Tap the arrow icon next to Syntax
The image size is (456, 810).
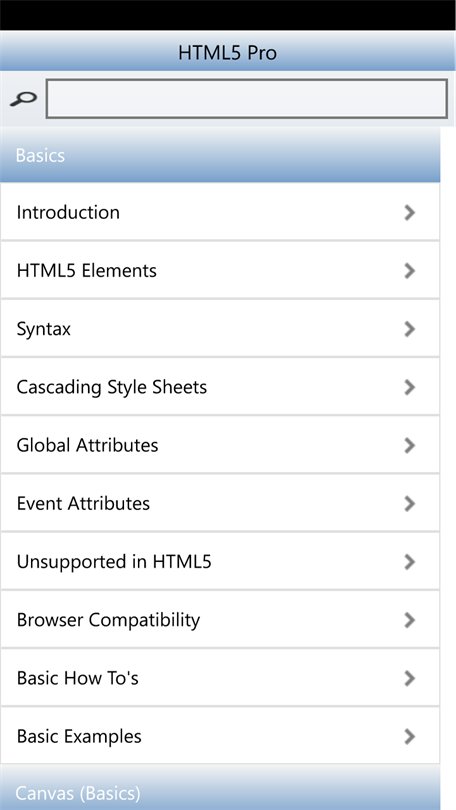(410, 329)
